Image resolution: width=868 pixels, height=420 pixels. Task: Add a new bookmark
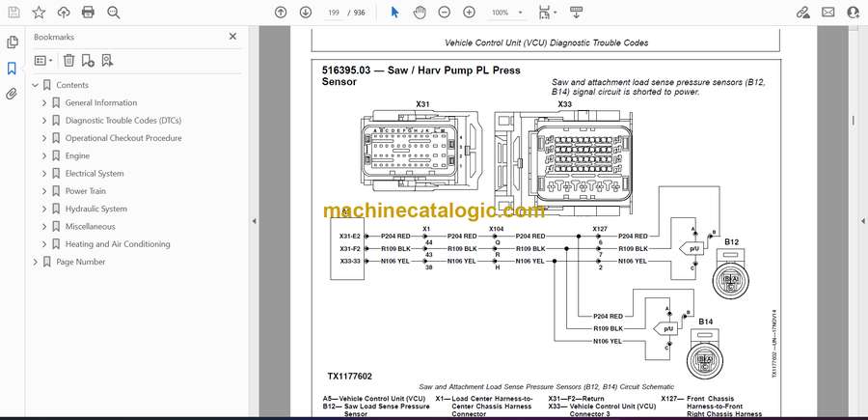click(x=88, y=61)
